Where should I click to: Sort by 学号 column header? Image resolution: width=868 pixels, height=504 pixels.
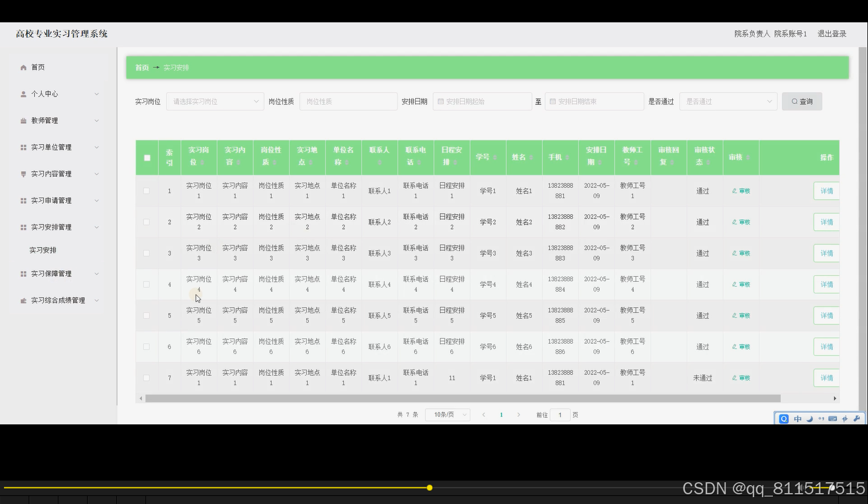point(487,157)
